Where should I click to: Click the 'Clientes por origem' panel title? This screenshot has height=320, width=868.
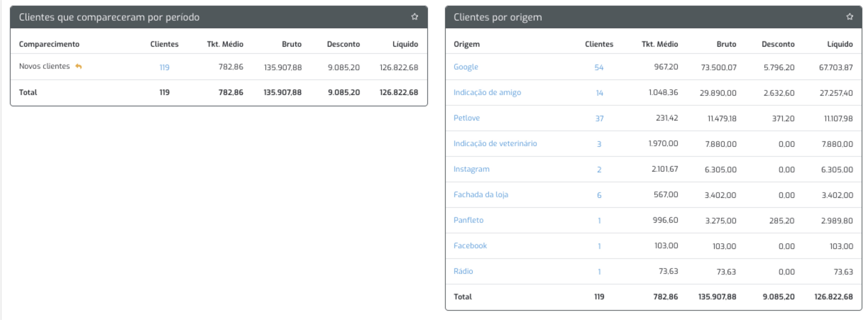(497, 17)
